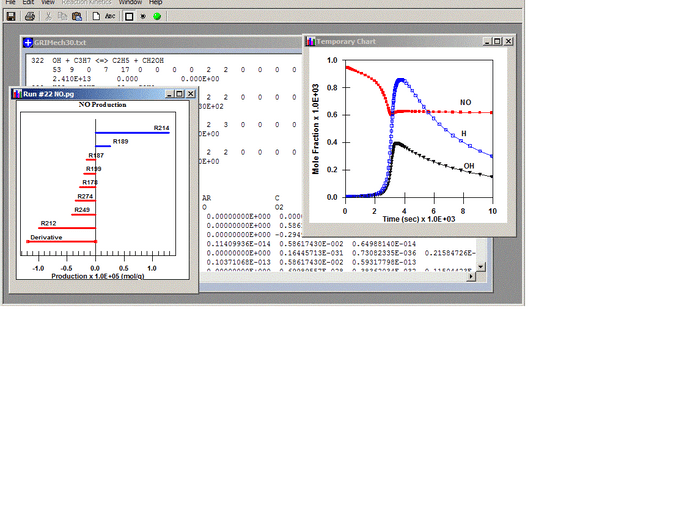The image size is (690, 518).
Task: Click the Paste clipboard toolbar icon
Action: 77,16
